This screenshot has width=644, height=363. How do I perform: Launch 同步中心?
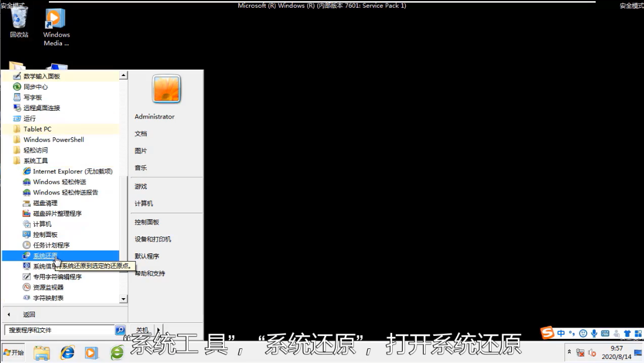[60, 87]
